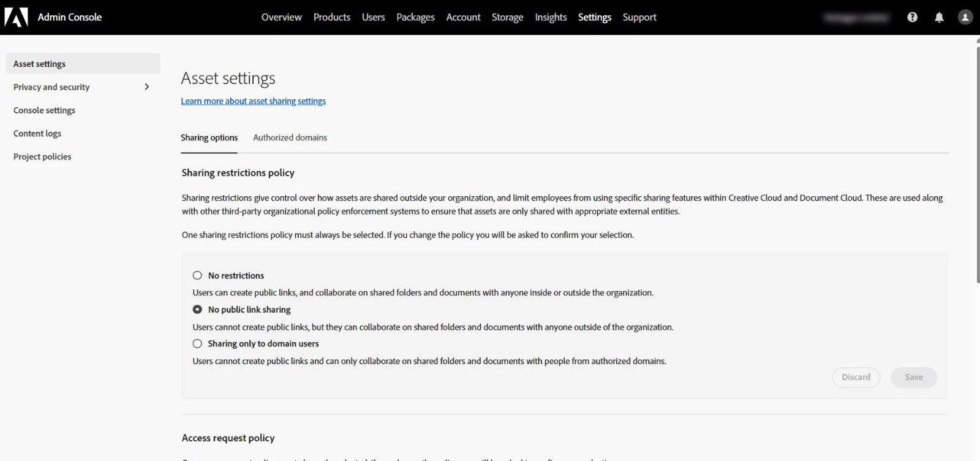Open Learn more about asset sharing settings
This screenshot has height=461, width=980.
[x=253, y=101]
